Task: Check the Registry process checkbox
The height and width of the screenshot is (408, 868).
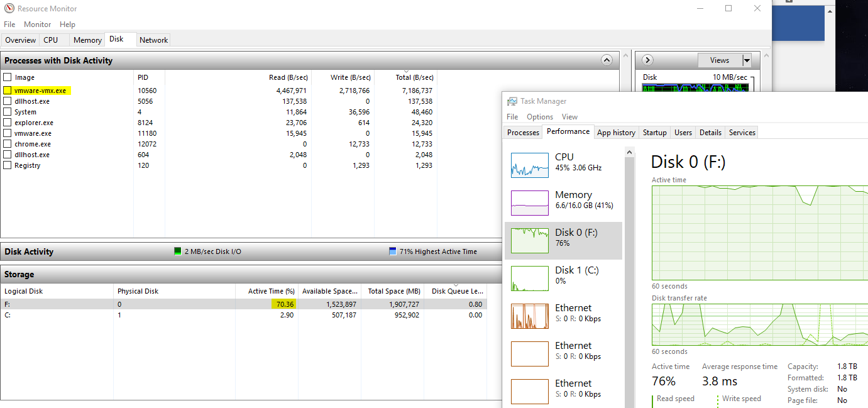Action: coord(8,165)
